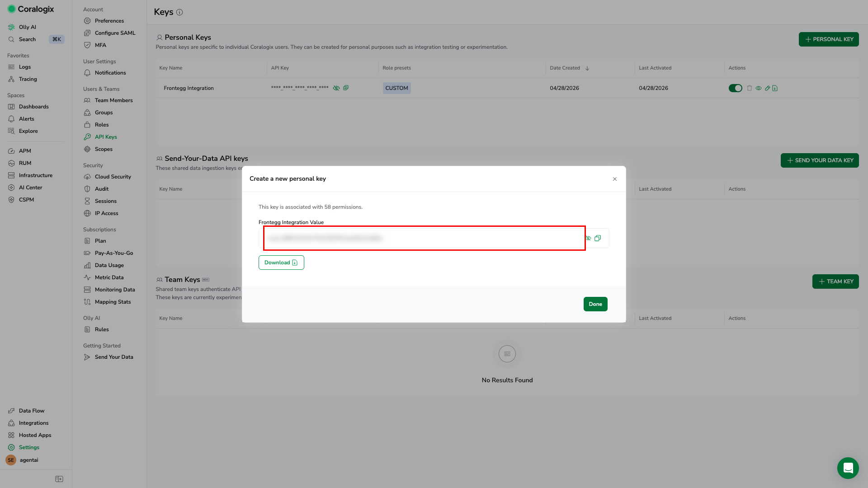868x488 pixels.
Task: Disable the Frontegg Integration key toggle
Action: click(x=736, y=88)
